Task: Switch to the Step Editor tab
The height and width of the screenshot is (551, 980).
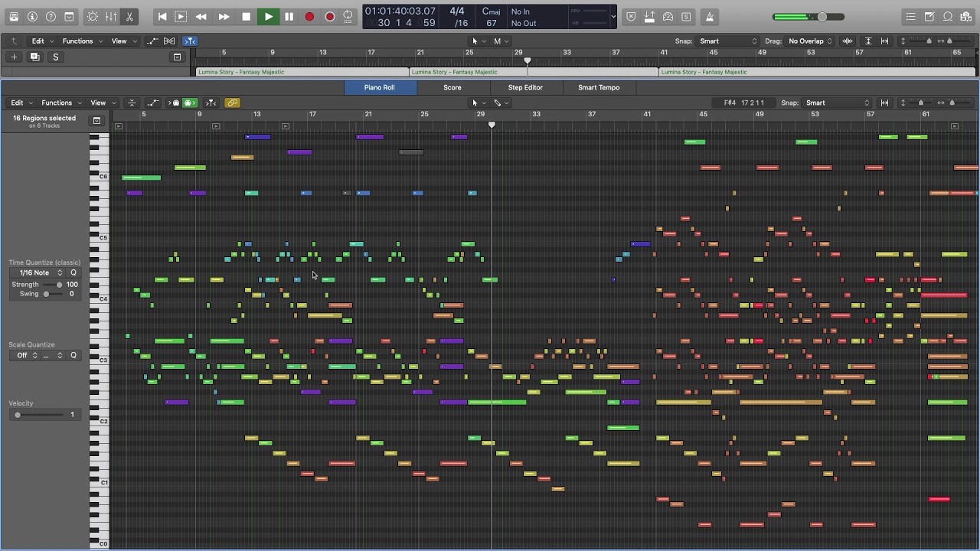Action: click(525, 87)
